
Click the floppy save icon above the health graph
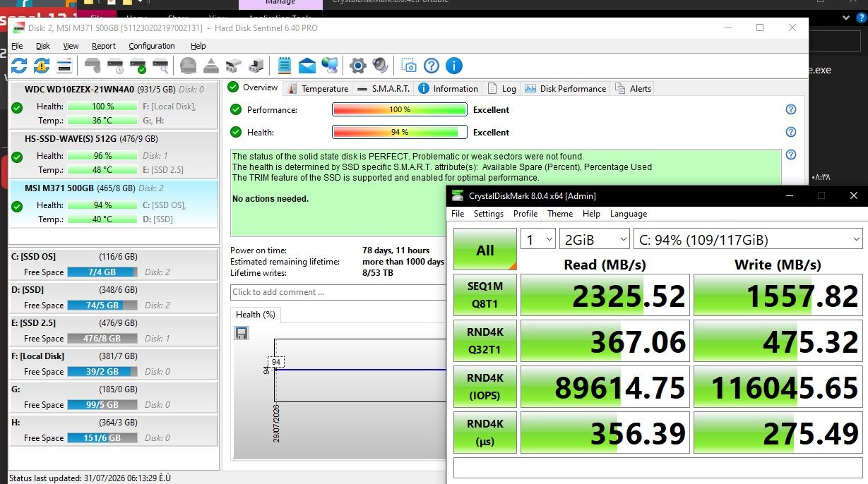click(242, 332)
